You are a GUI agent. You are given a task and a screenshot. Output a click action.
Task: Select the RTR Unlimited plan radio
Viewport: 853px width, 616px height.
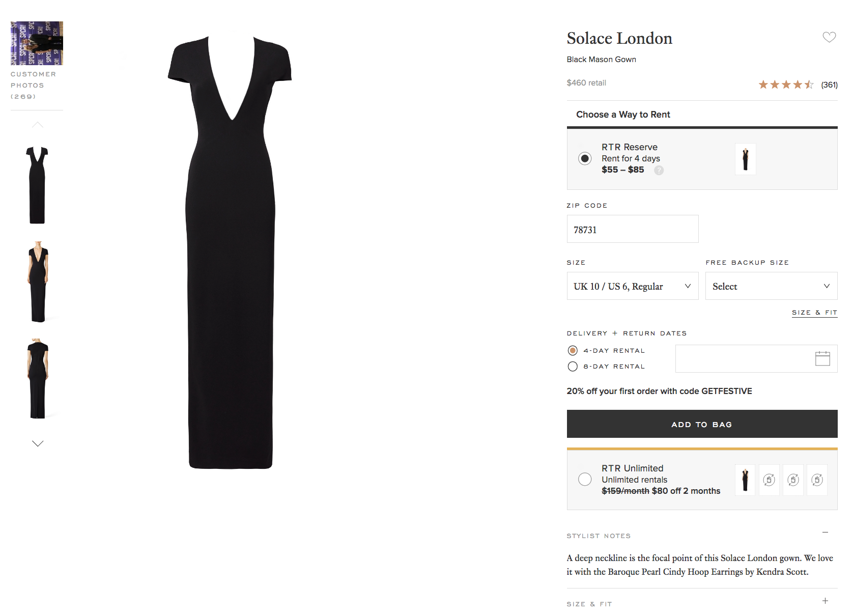pyautogui.click(x=585, y=479)
